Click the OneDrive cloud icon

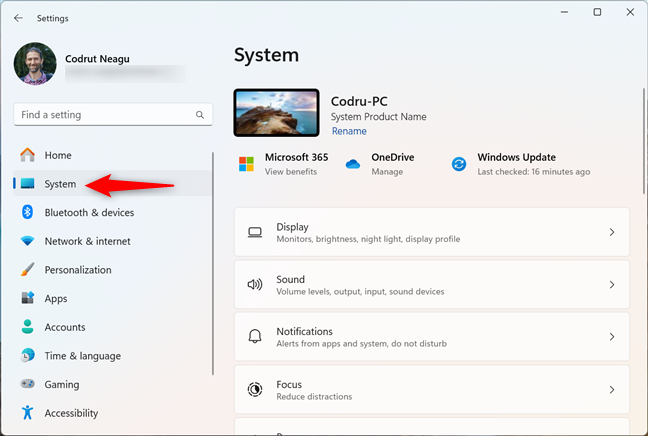point(353,164)
